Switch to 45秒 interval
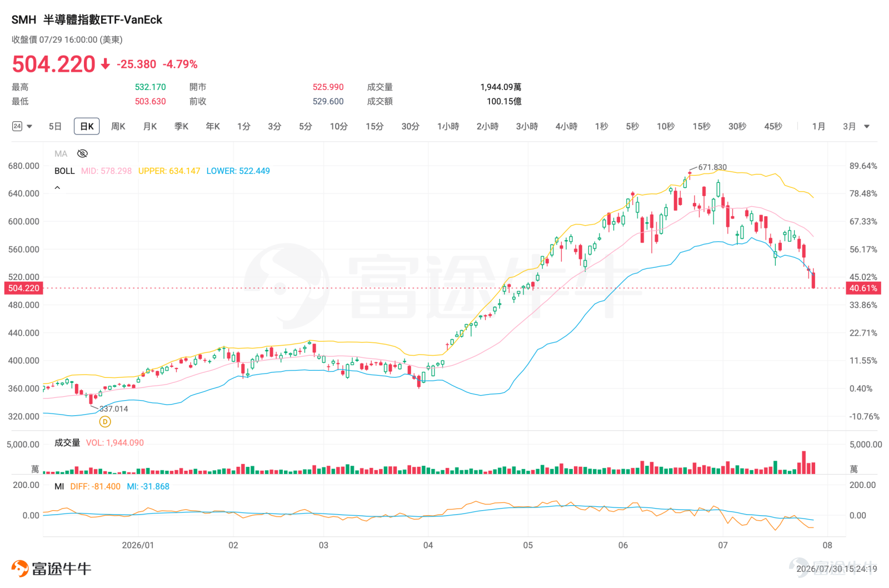Viewport: 889px width, 588px height. click(x=773, y=126)
